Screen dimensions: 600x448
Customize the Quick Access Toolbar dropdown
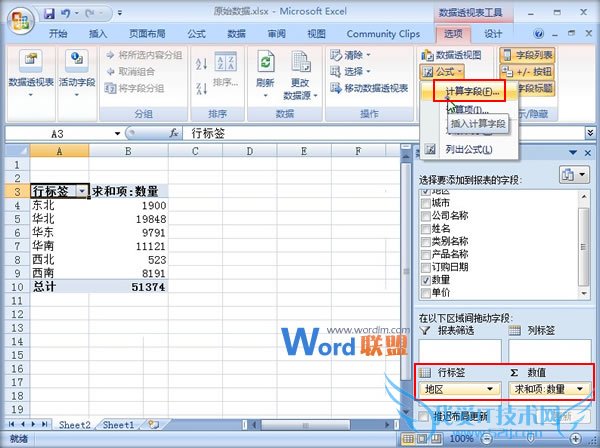pos(120,13)
